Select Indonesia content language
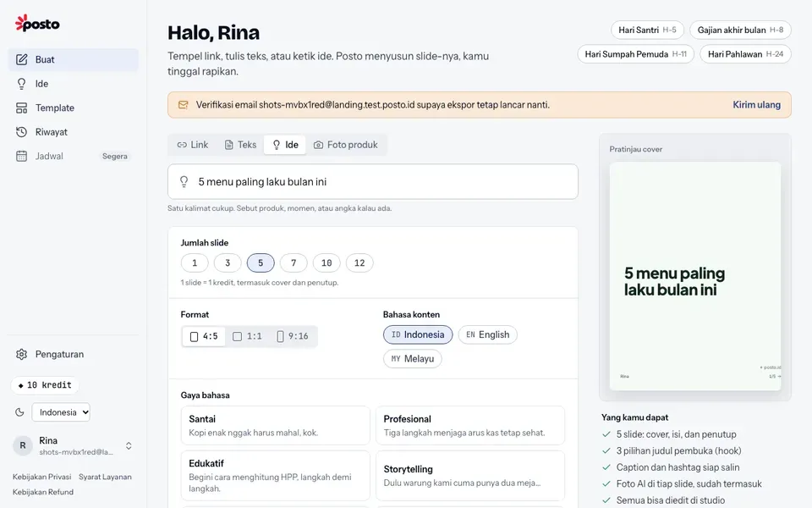Screen dimensions: 812x508 coord(418,335)
